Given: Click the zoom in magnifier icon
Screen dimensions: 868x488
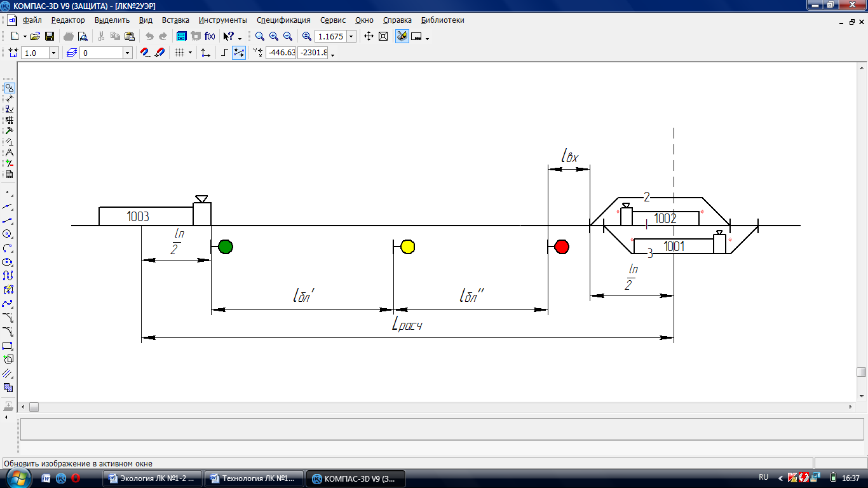Looking at the screenshot, I should (x=273, y=37).
